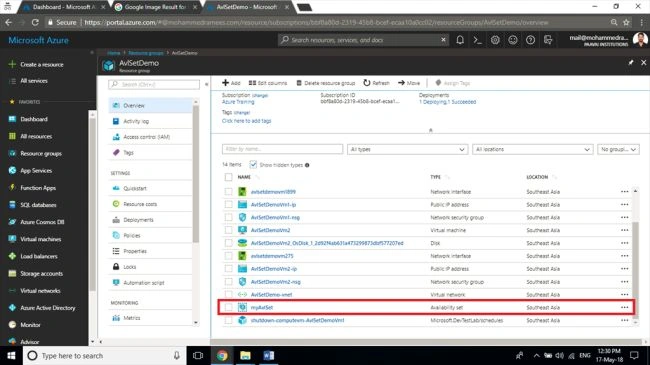Viewport: 650px width, 365px height.
Task: Sort the resource list by NAME column
Action: pyautogui.click(x=244, y=177)
